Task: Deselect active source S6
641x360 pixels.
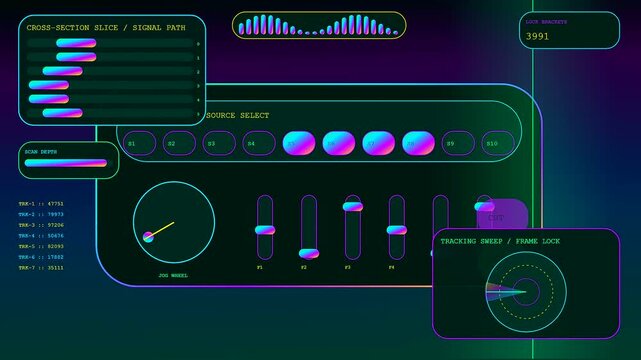Action: pos(338,143)
